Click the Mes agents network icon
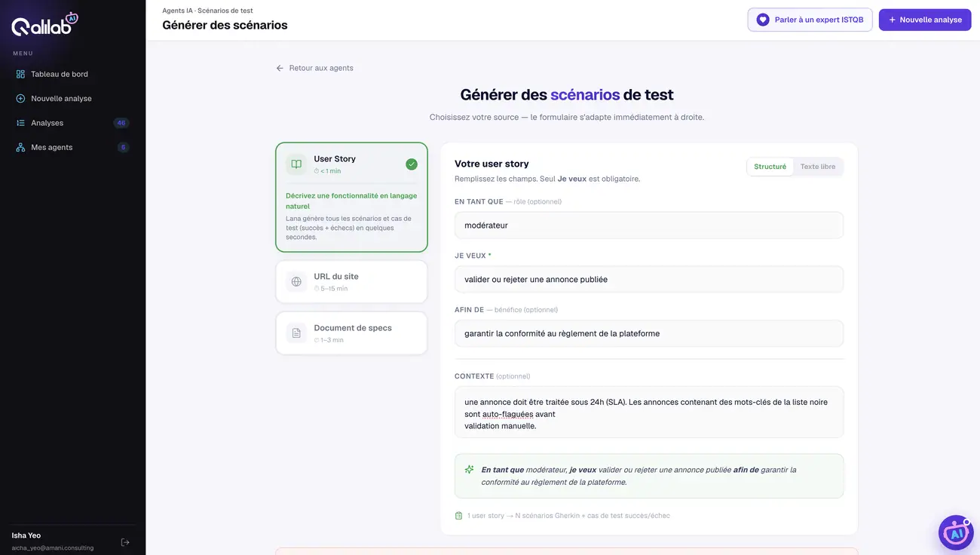 pyautogui.click(x=20, y=147)
